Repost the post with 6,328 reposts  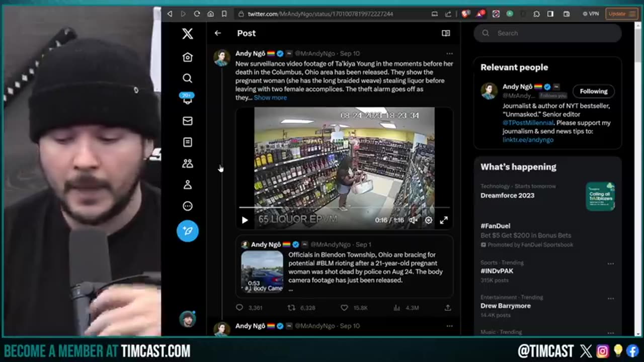coord(301,308)
